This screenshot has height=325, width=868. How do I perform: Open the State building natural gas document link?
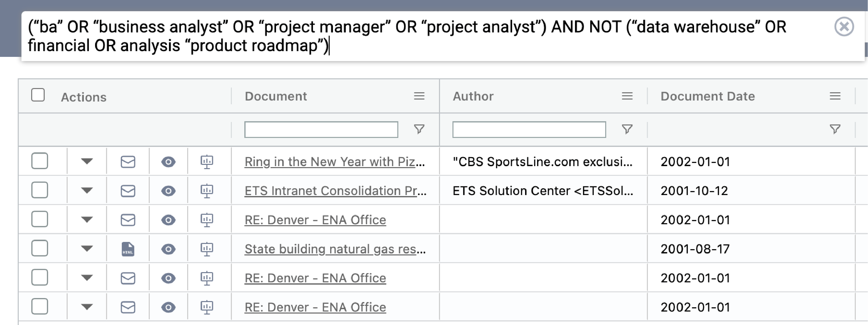[335, 249]
